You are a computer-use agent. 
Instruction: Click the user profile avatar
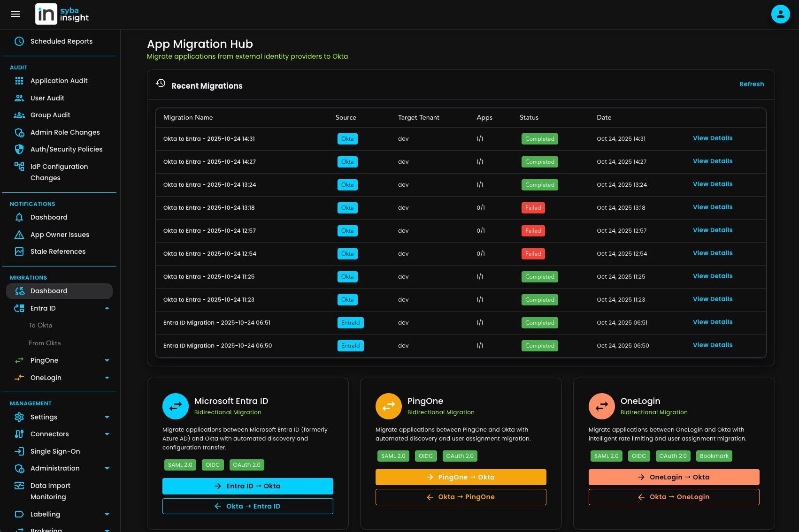pyautogui.click(x=780, y=14)
